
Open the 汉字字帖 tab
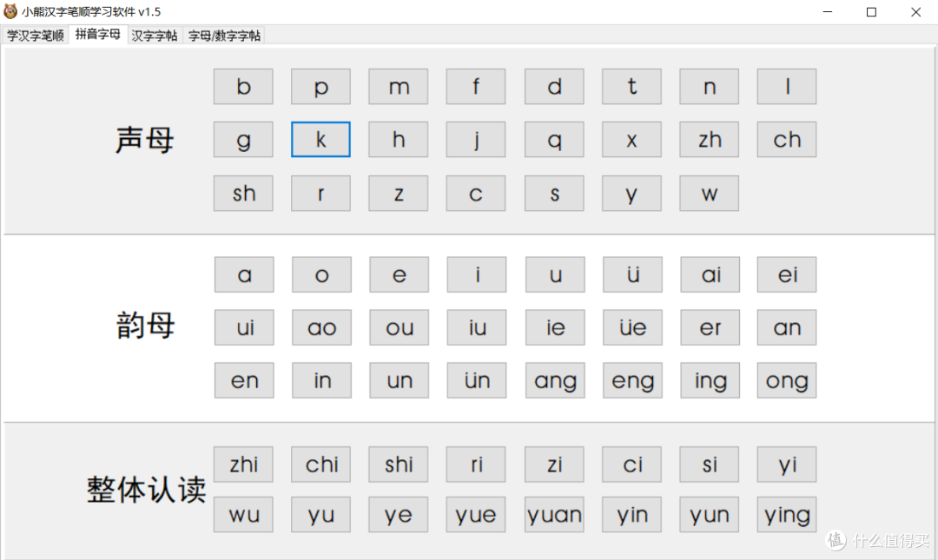tap(155, 36)
